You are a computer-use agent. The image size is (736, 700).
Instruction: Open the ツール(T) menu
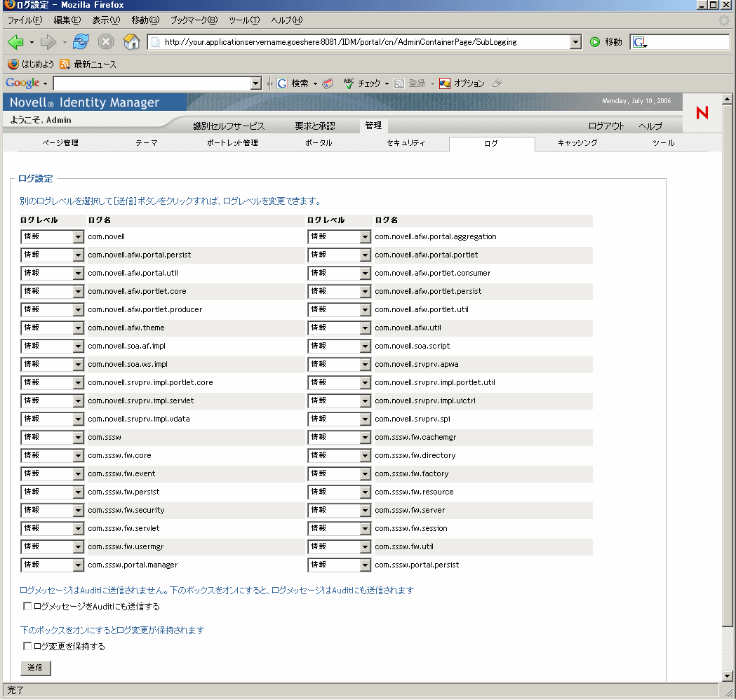click(244, 20)
